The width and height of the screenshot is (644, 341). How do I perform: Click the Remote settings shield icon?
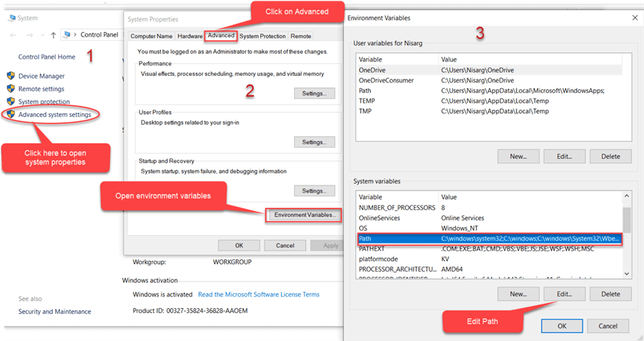tap(11, 88)
